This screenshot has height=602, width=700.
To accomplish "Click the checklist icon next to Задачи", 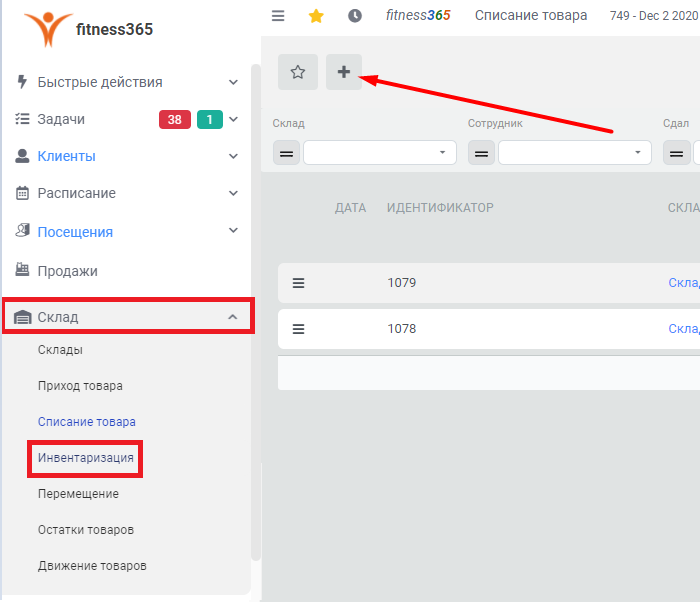I will tap(22, 119).
